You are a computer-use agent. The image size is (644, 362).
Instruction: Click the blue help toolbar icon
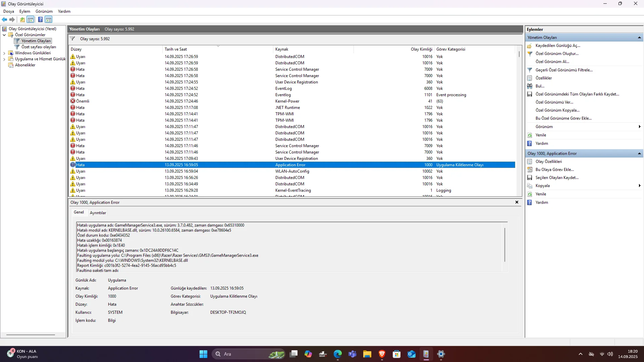[x=40, y=19]
